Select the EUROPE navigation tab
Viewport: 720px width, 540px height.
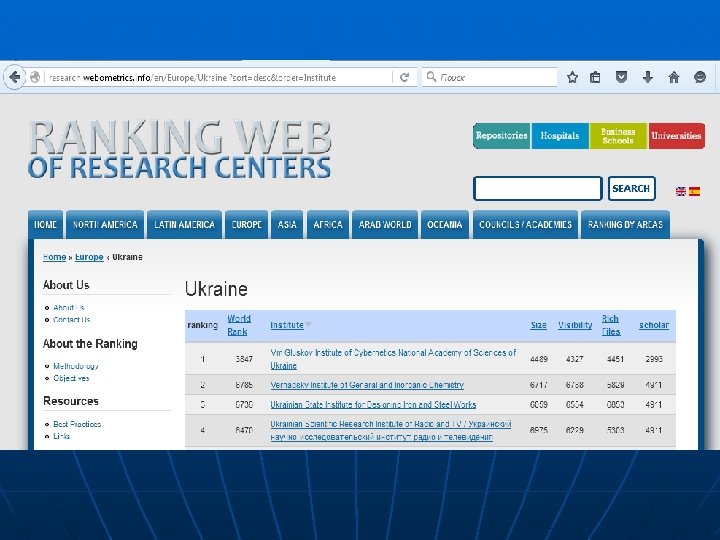pyautogui.click(x=247, y=225)
